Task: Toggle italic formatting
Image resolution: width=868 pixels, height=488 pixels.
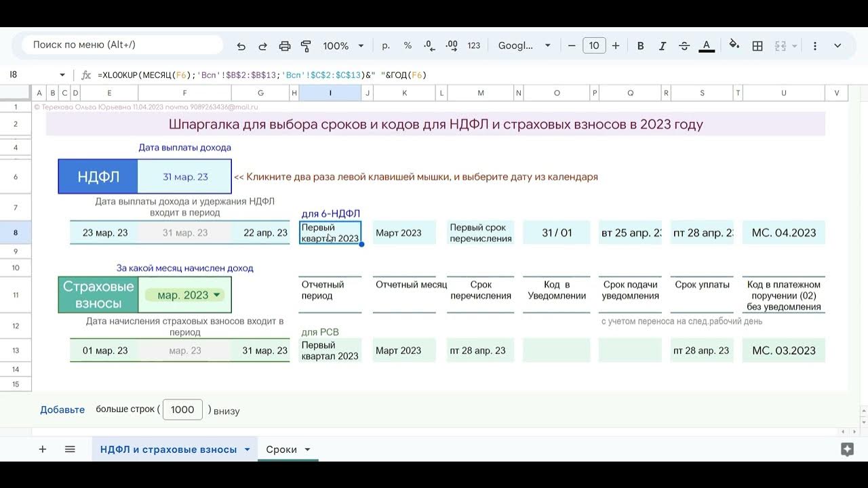Action: click(662, 45)
